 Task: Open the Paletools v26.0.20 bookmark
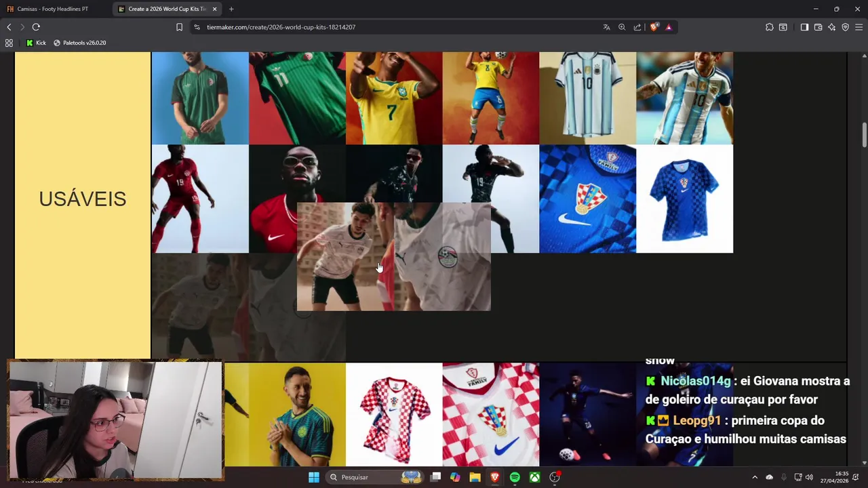[x=79, y=43]
